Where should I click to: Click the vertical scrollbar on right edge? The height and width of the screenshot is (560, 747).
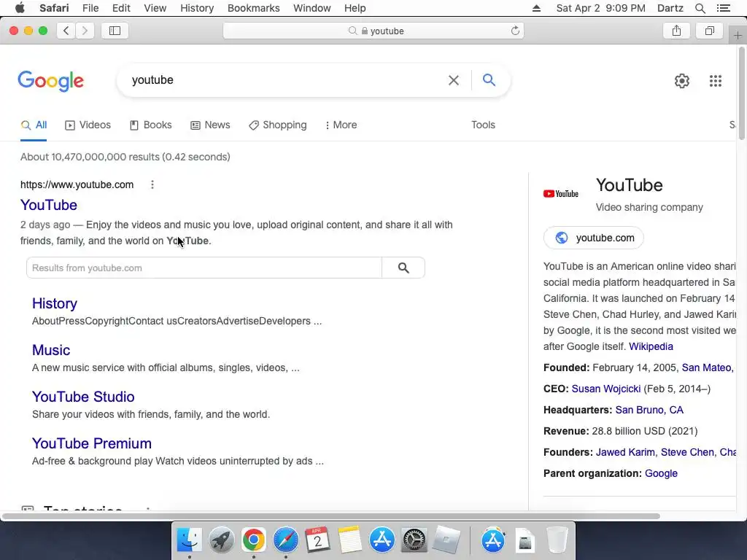pos(741,93)
